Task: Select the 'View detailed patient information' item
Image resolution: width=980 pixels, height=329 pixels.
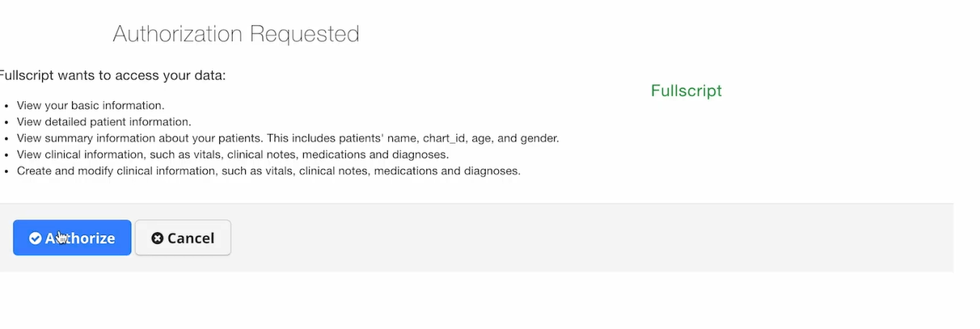Action: [x=104, y=122]
